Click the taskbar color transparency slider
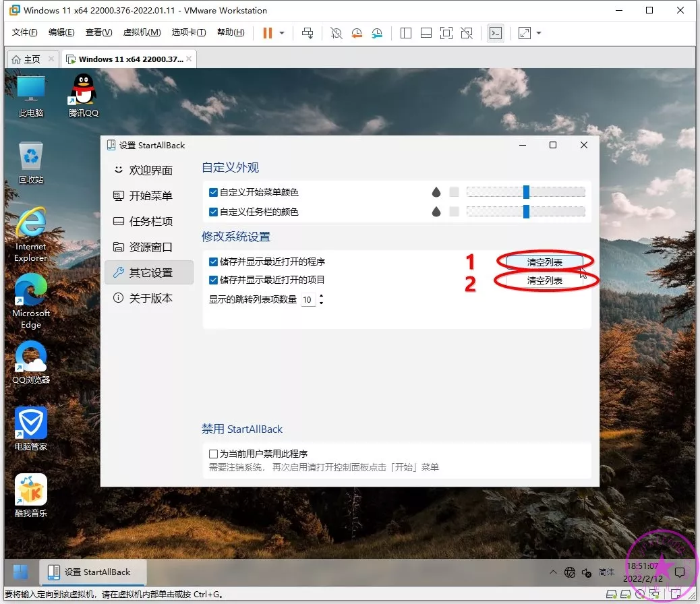This screenshot has width=700, height=604. 526,212
